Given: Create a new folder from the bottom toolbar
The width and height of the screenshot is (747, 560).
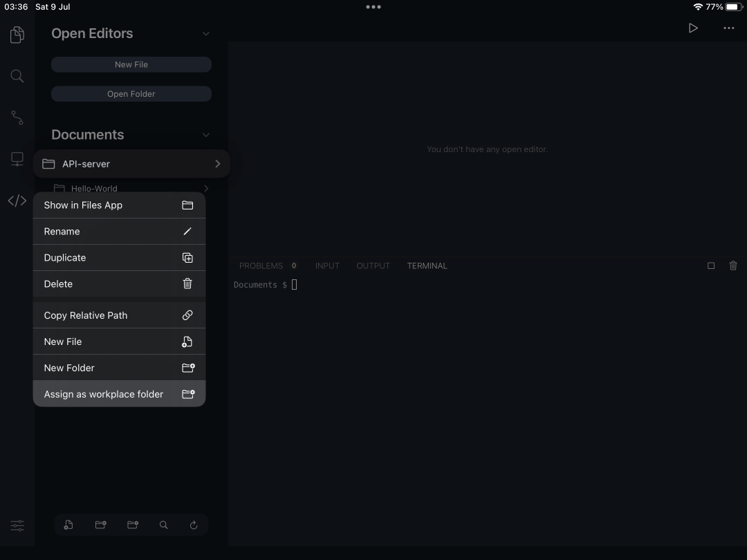Looking at the screenshot, I should (100, 525).
